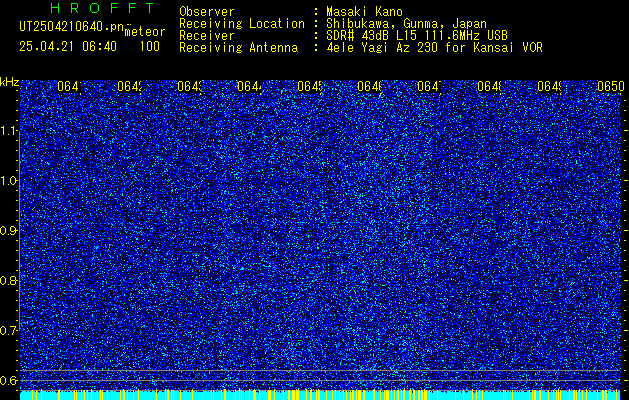
Task: Click the 0.7 kHz frequency label
Action: pos(8,331)
